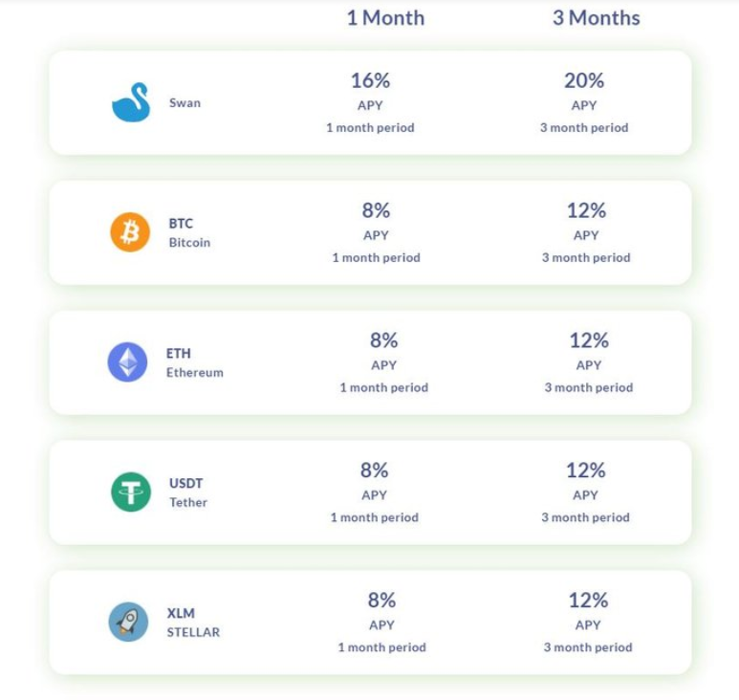Click the USDT Tether label

(x=187, y=492)
